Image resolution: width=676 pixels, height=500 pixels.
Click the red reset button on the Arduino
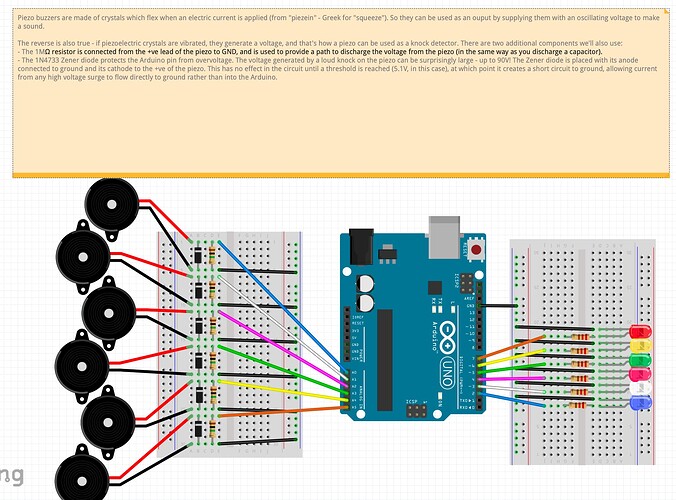(476, 250)
